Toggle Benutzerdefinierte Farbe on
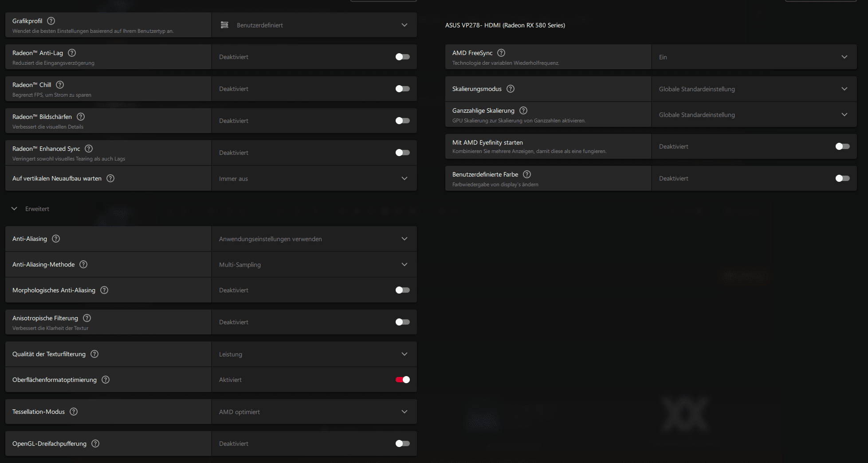 tap(842, 178)
